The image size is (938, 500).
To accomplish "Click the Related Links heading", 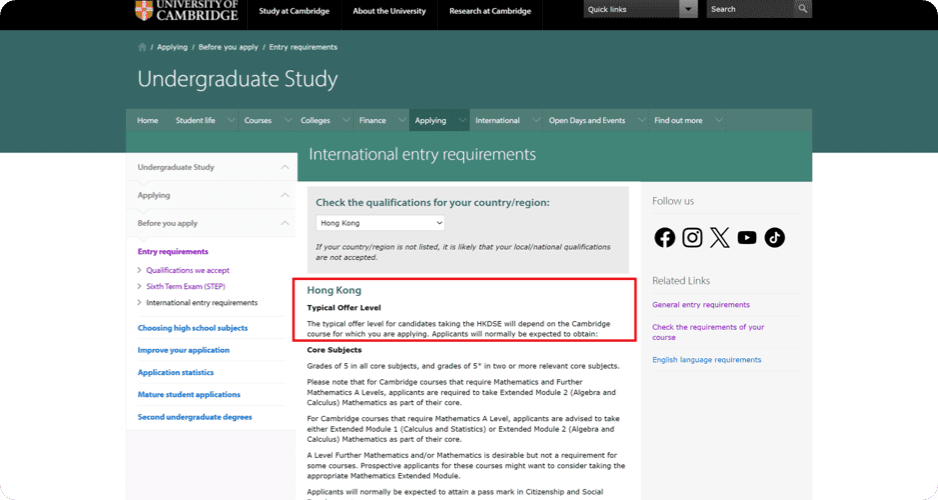I will 681,281.
